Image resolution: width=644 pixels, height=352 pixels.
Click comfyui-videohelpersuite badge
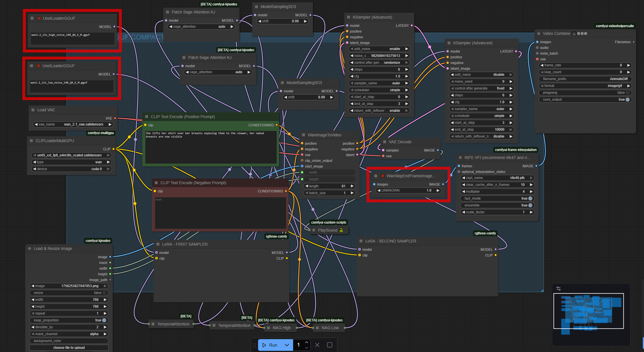click(x=615, y=26)
